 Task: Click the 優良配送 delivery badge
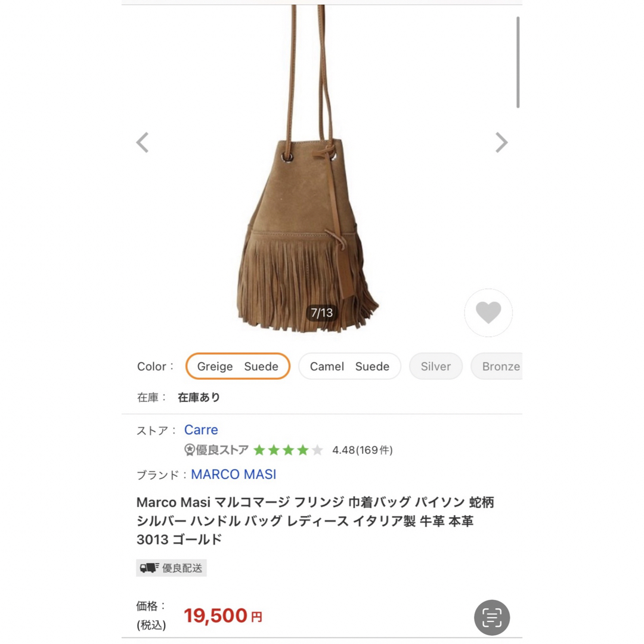[x=171, y=568]
